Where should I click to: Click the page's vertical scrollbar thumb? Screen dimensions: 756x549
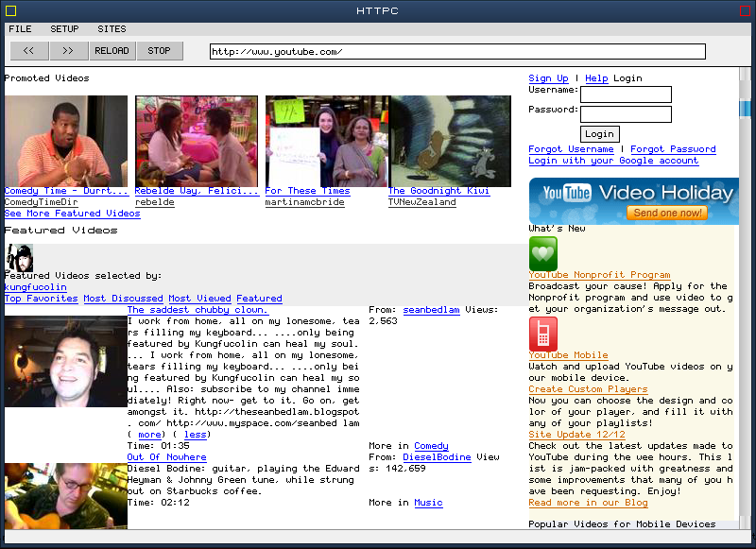coord(745,108)
